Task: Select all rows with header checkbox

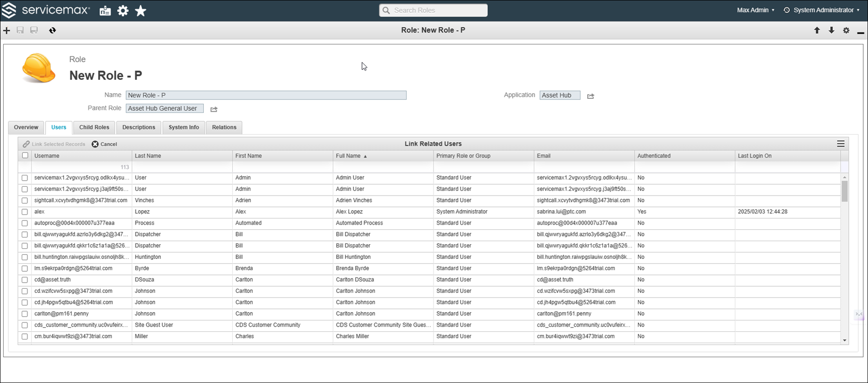Action: point(25,156)
